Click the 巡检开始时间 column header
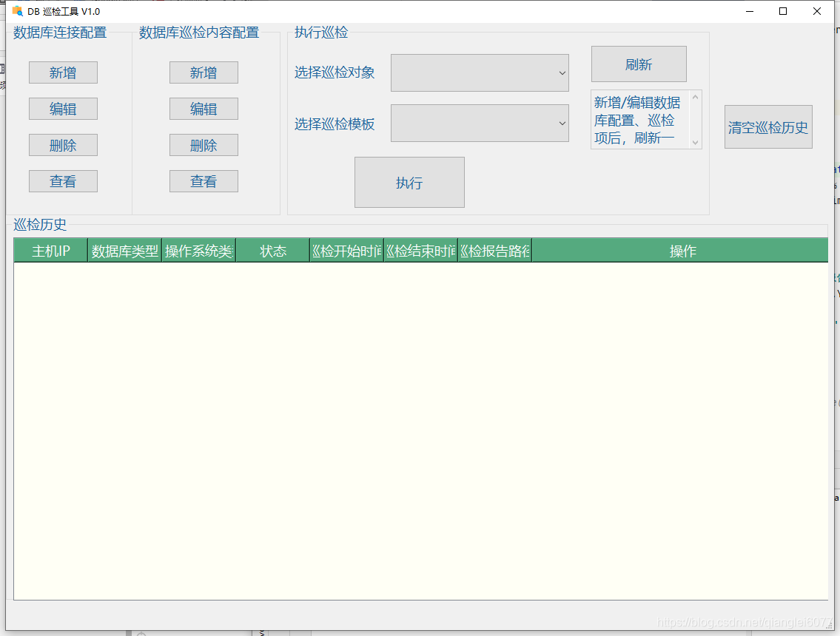Viewport: 840px width, 636px height. (x=346, y=251)
